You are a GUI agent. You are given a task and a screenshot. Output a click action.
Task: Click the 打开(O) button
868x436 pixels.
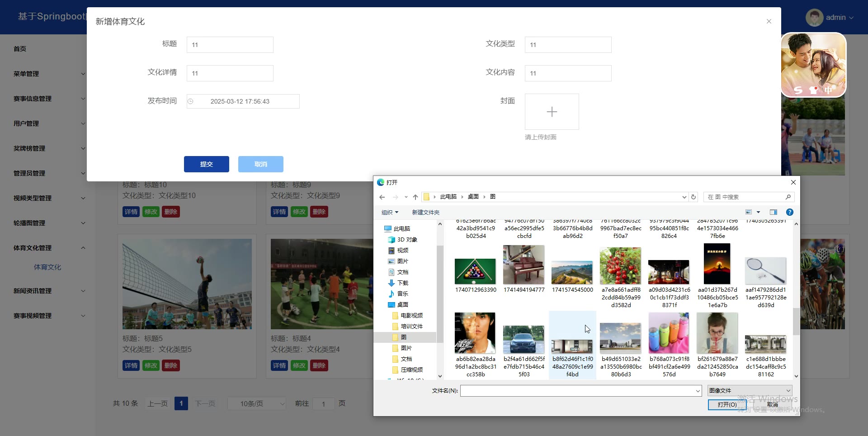(726, 404)
